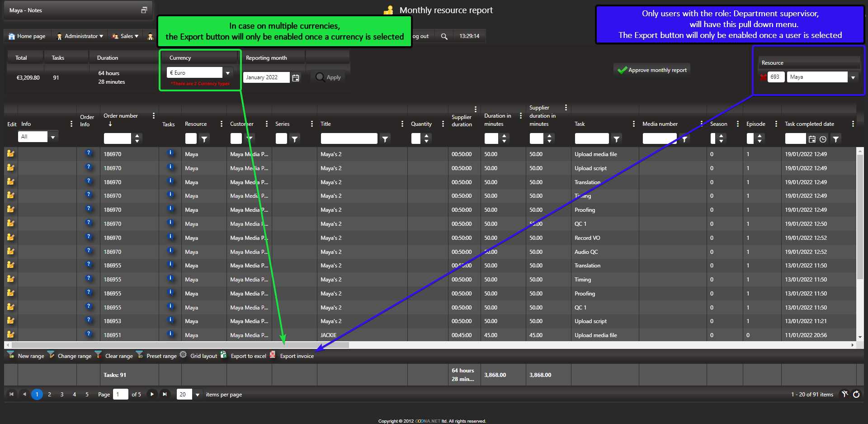Clear the selected resource with the red X
Screen dimensions: 868x424
[x=763, y=77]
